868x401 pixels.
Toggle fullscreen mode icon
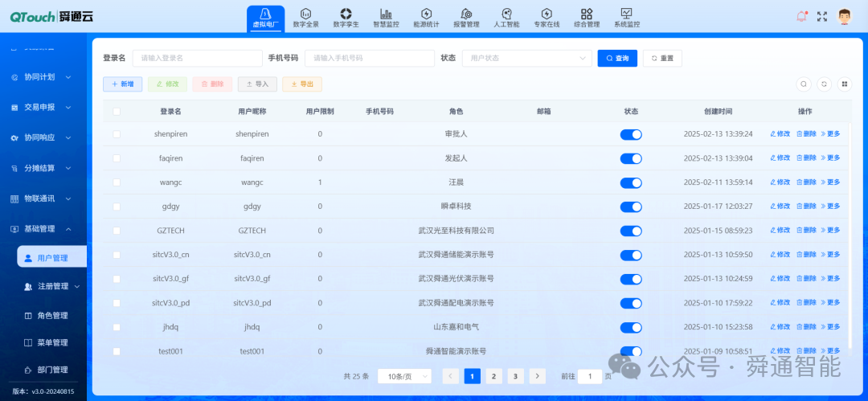[822, 17]
